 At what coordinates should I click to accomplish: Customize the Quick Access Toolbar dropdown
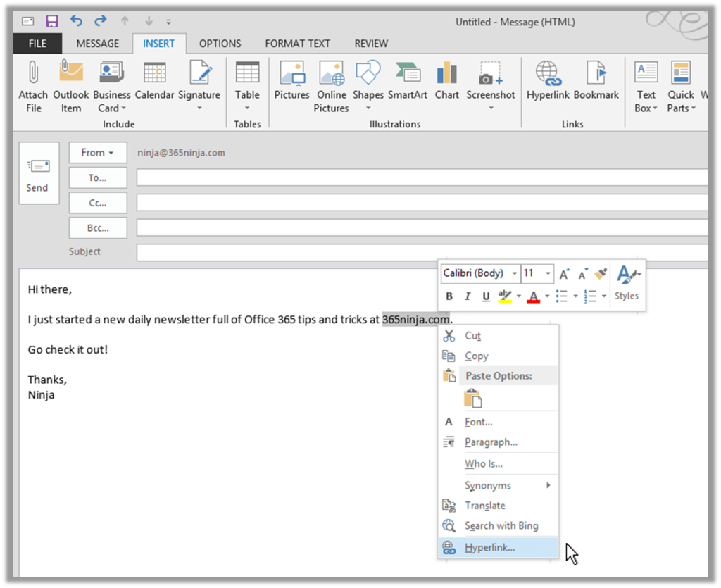tap(169, 22)
